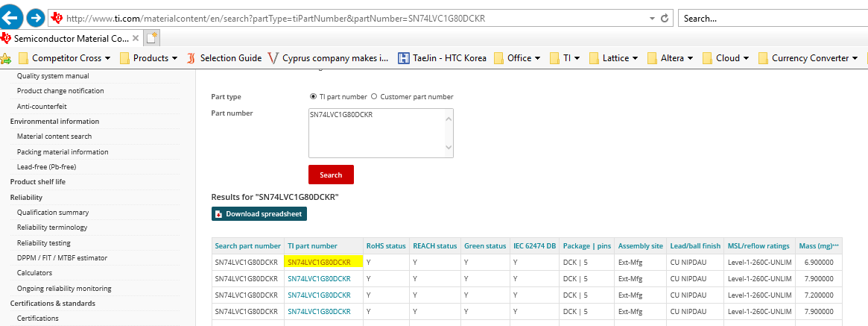Screen dimensions: 868x326
Task: Open Quality system manual sidebar item
Action: (x=53, y=76)
